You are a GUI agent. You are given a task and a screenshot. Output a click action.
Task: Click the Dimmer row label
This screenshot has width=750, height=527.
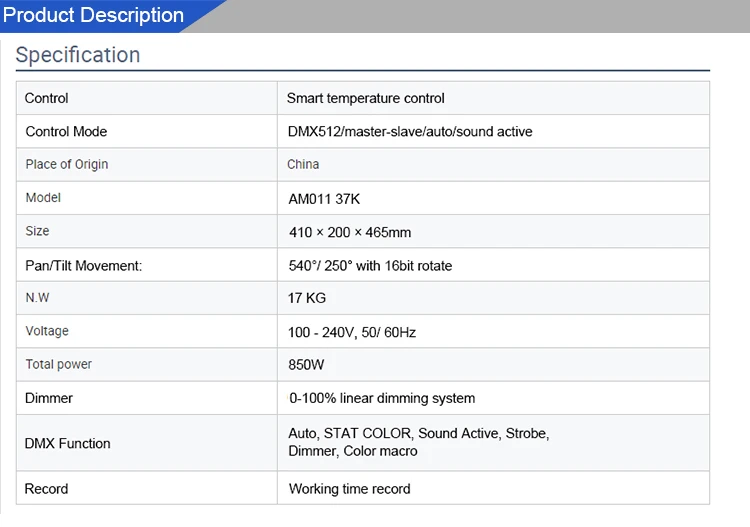[49, 398]
